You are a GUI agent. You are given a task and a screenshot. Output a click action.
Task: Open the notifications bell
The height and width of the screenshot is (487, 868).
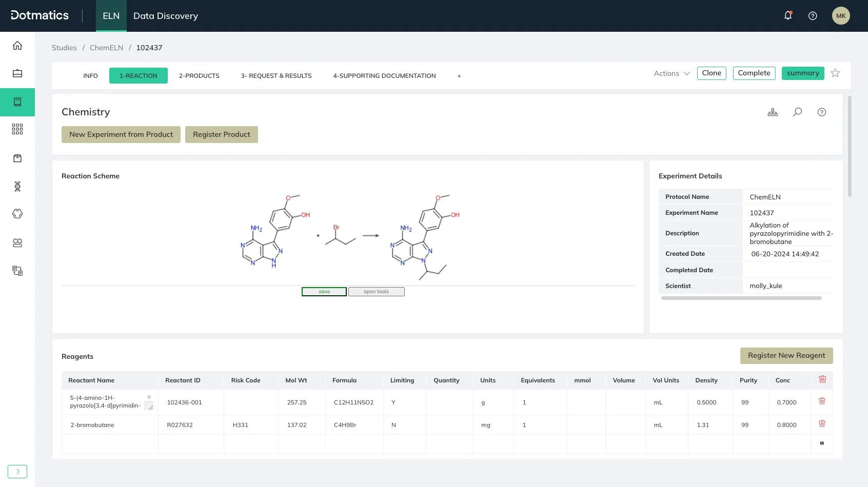pos(788,15)
